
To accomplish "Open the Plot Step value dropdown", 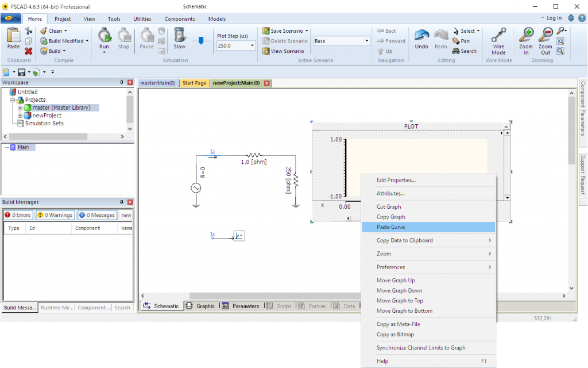I will click(252, 45).
